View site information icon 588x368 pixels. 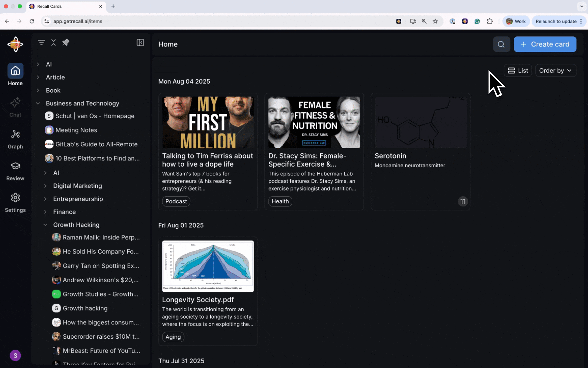pyautogui.click(x=47, y=21)
